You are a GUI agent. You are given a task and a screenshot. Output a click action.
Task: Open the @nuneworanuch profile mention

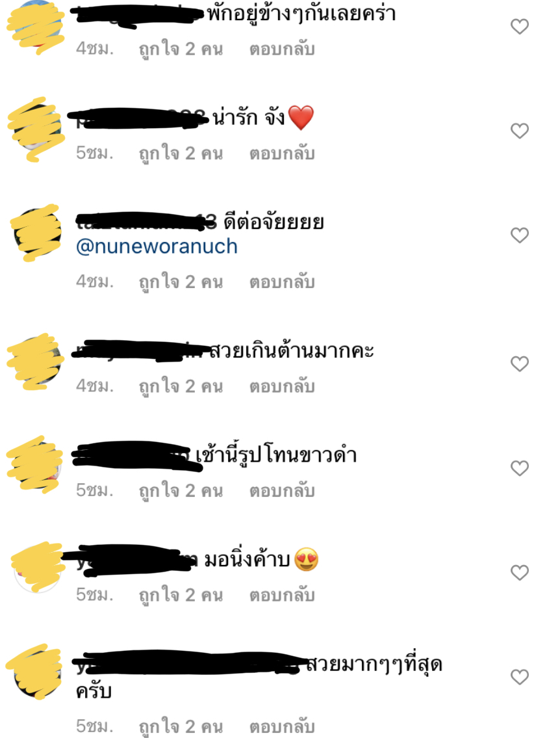(157, 246)
